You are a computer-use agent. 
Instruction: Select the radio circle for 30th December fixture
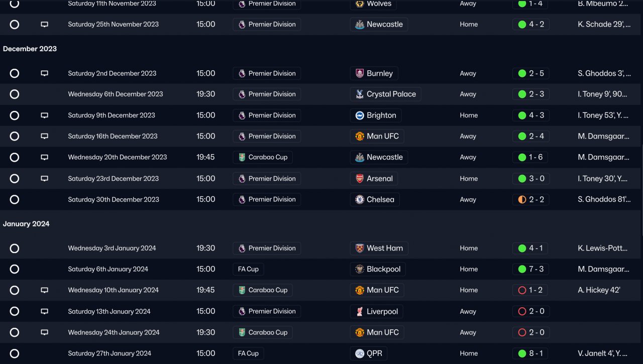point(15,200)
